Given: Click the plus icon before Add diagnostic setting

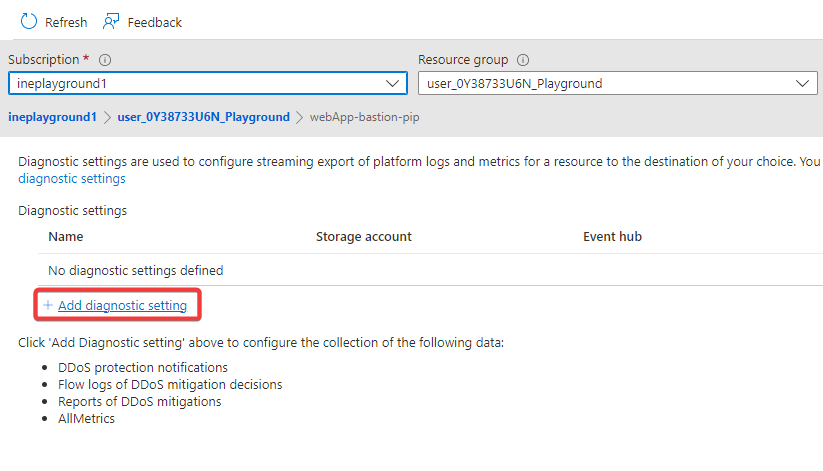Looking at the screenshot, I should click(x=47, y=305).
